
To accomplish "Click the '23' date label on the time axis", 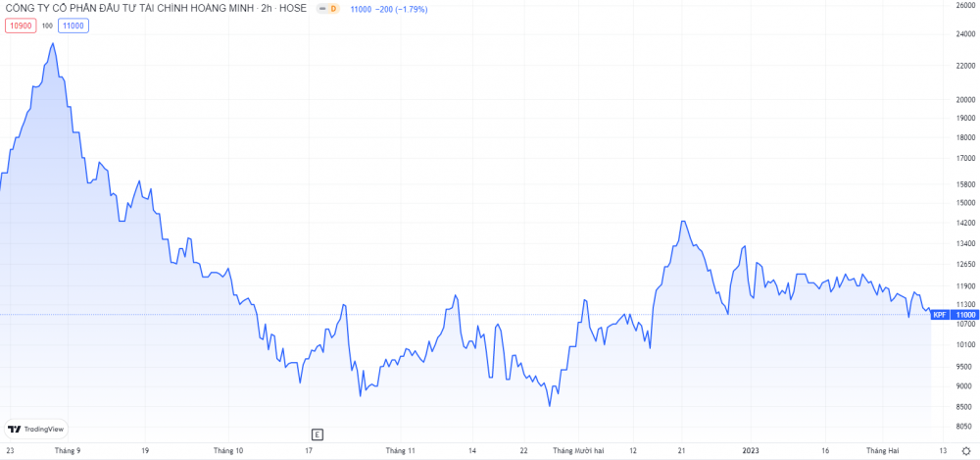I will pyautogui.click(x=10, y=450).
